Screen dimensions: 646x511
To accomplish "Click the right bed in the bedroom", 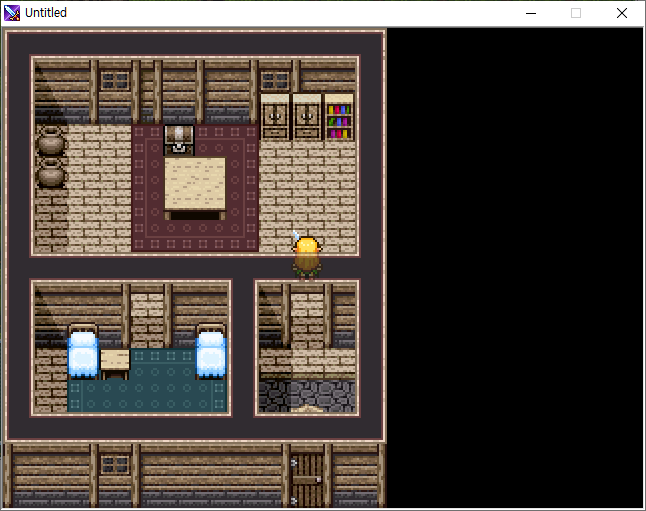I will [x=211, y=351].
